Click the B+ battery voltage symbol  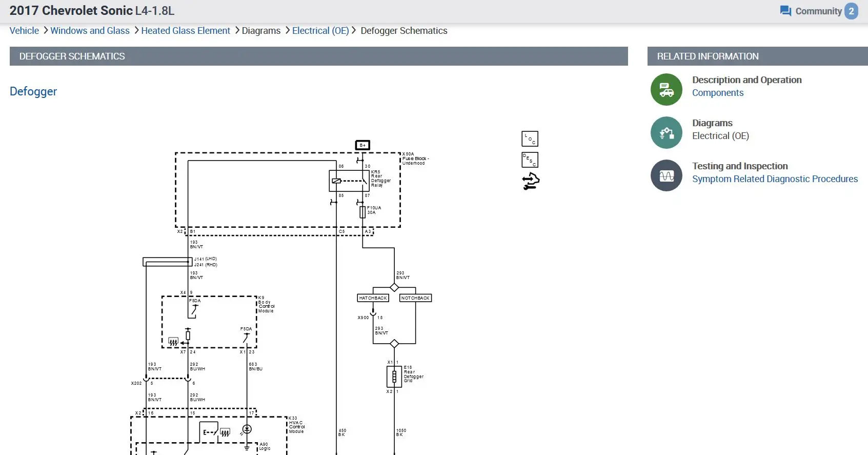click(x=362, y=145)
